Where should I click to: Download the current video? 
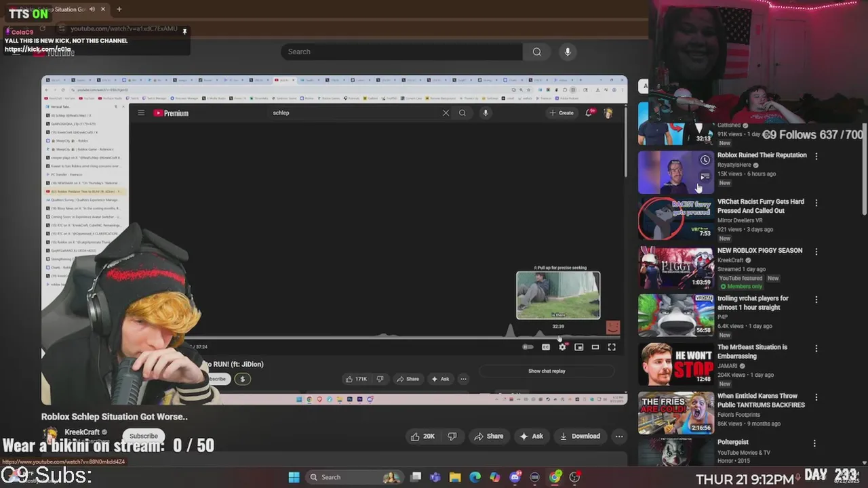[580, 436]
